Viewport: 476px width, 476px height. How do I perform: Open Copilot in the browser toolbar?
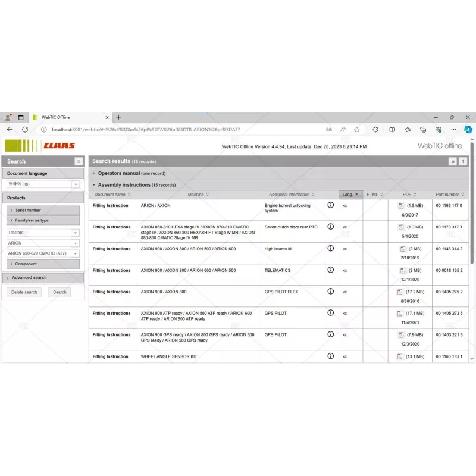(x=468, y=129)
